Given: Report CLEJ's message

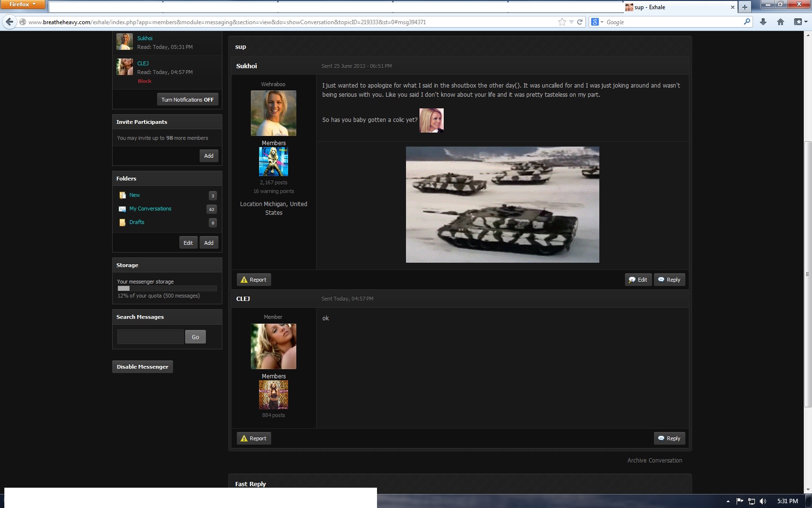Looking at the screenshot, I should [x=254, y=438].
